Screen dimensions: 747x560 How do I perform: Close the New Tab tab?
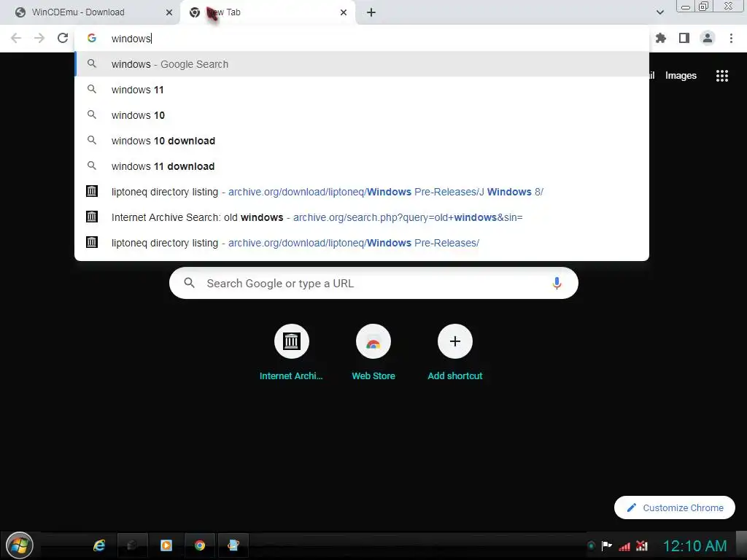click(344, 12)
